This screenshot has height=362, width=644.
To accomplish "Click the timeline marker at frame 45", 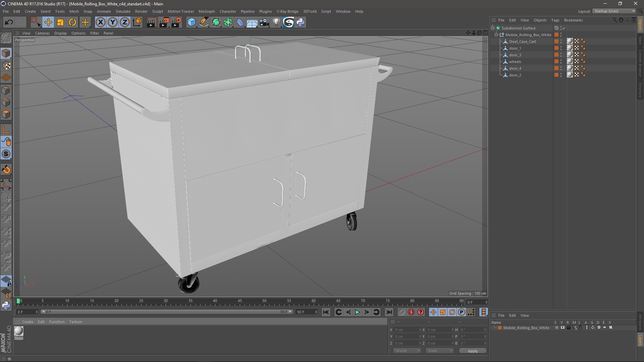I will tap(239, 301).
